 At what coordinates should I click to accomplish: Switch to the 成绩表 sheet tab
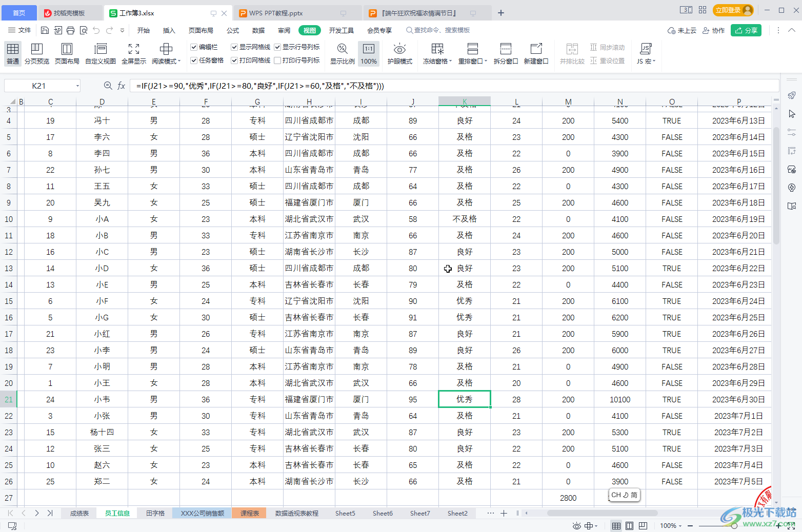pyautogui.click(x=79, y=513)
